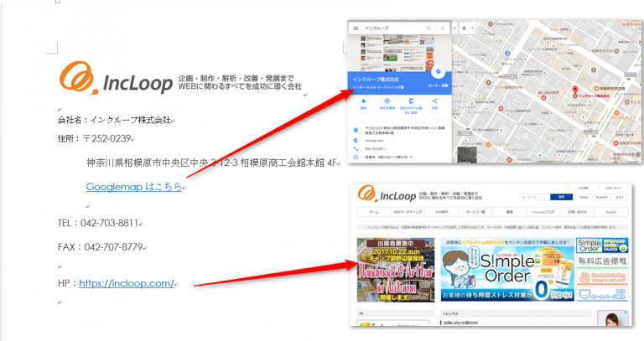Viewport: 644px width, 341px height.
Task: Click the small Simple Order side banner
Action: (602, 245)
